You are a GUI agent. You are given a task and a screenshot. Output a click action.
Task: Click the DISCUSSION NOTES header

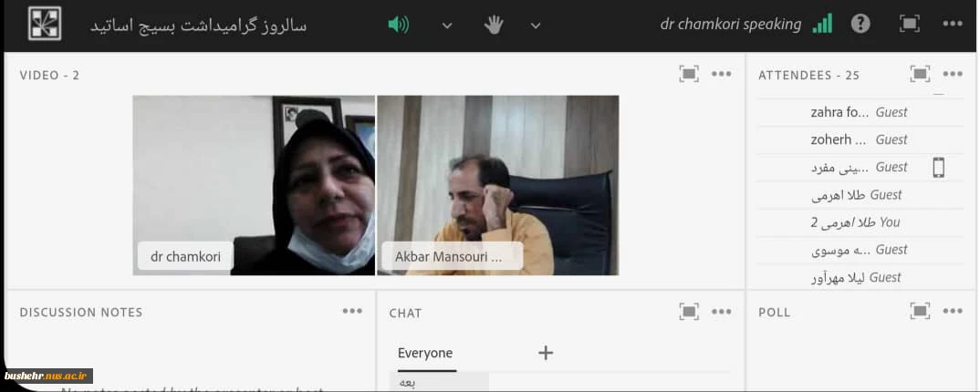[81, 312]
